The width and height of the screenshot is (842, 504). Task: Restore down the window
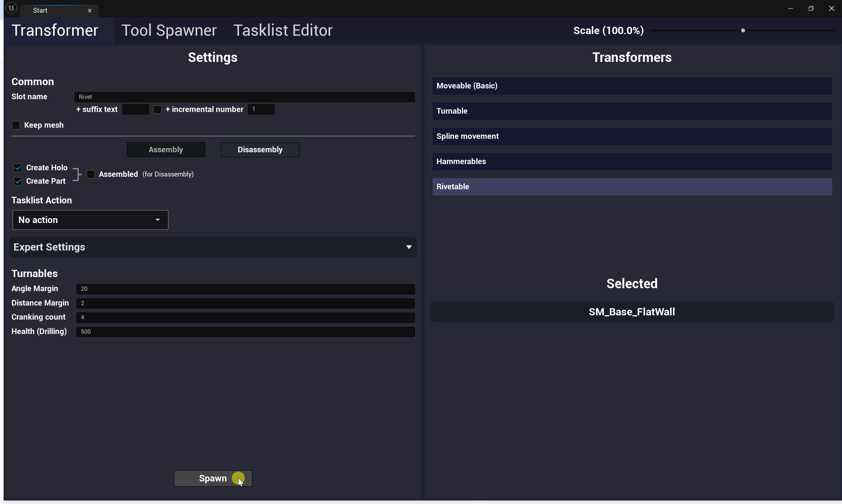pyautogui.click(x=811, y=9)
